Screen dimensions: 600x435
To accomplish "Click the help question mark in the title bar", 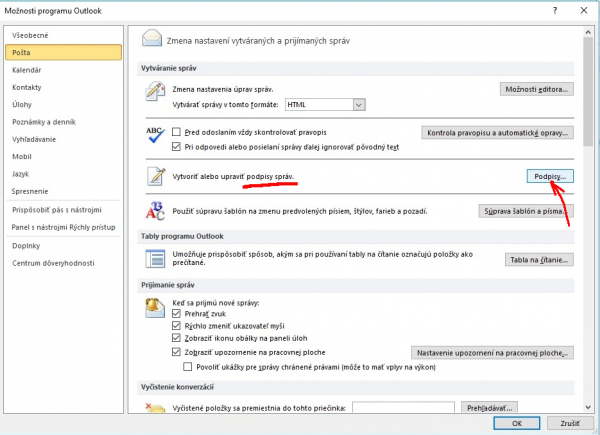I will coord(555,10).
